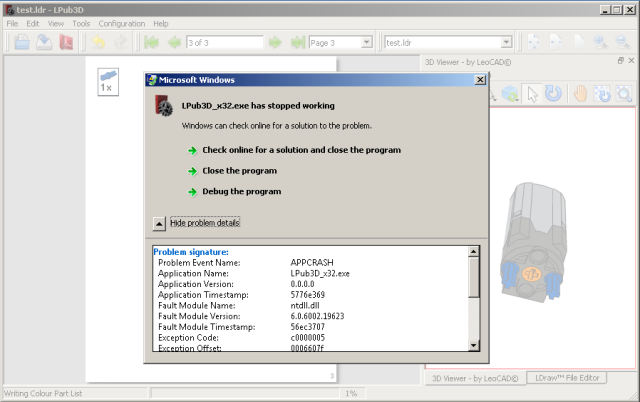
Task: Click the Application Timestamp 5776e369 value
Action: (307, 295)
